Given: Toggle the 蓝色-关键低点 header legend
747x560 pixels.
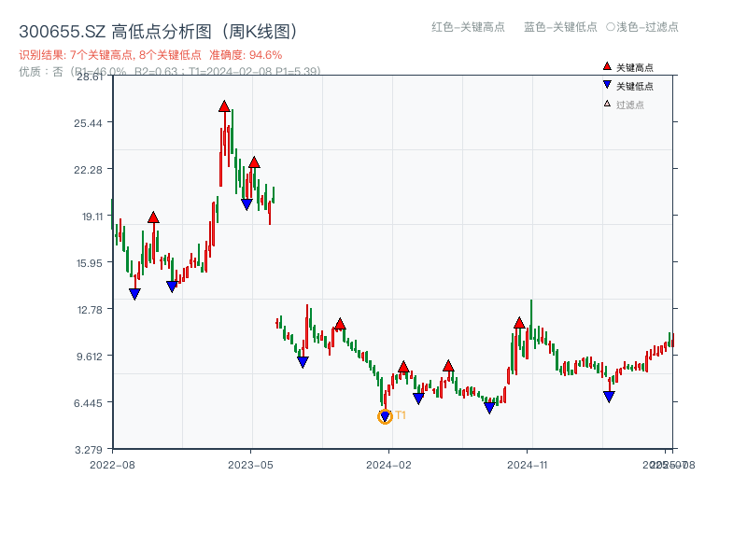Looking at the screenshot, I should [x=560, y=27].
